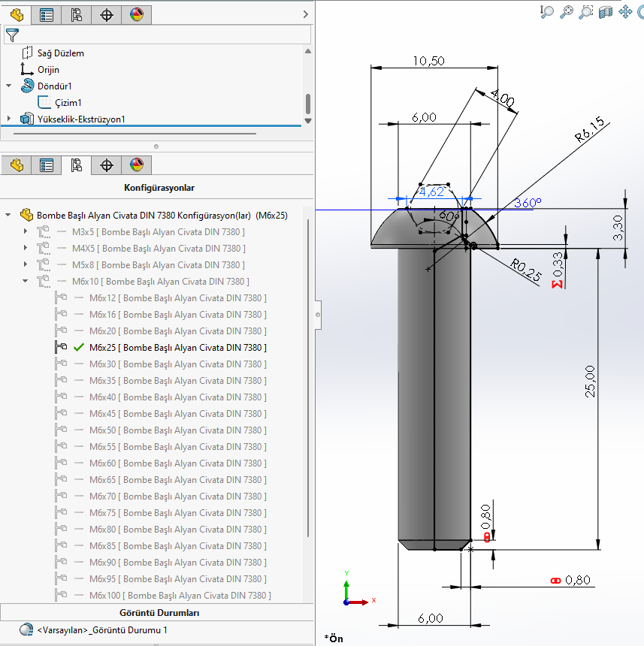
Task: Click the Sağ Düzlem plane item
Action: tap(60, 53)
